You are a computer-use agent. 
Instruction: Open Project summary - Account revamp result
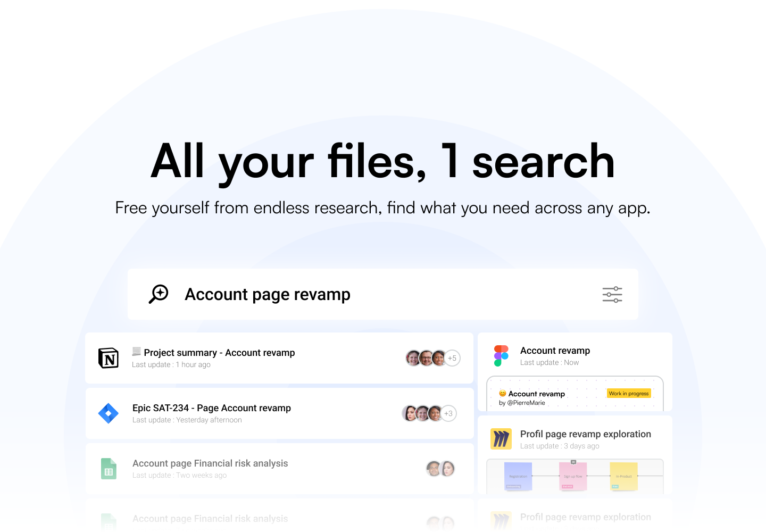279,358
